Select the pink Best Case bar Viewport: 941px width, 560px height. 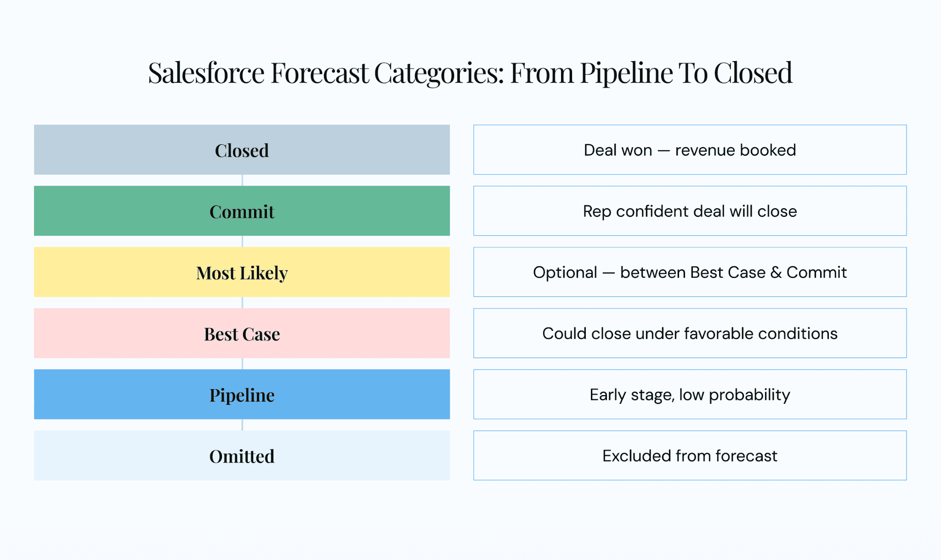pyautogui.click(x=242, y=333)
